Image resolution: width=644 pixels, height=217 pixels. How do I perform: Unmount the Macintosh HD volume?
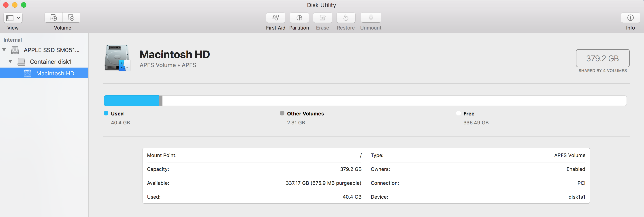pos(371,18)
